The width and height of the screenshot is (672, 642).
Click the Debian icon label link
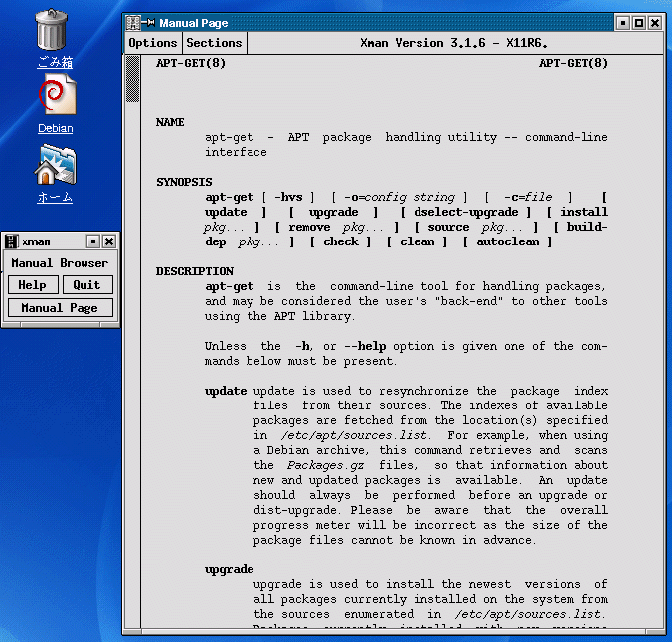tap(56, 128)
